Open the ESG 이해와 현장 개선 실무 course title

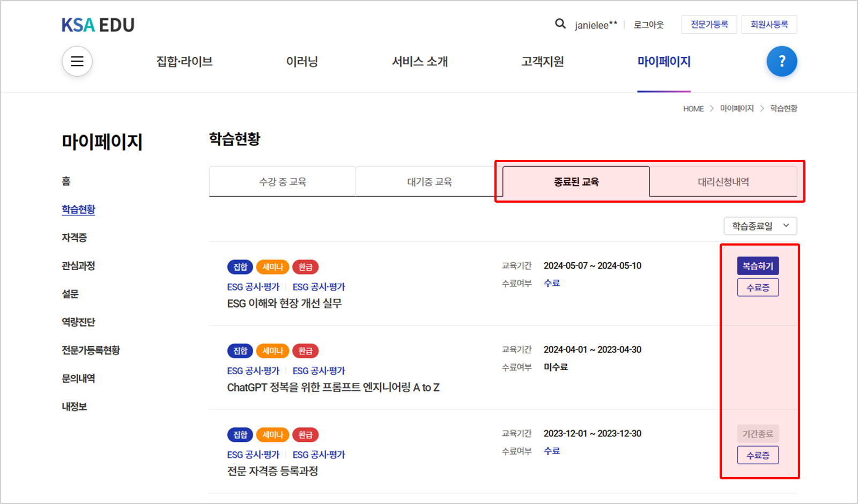pyautogui.click(x=284, y=303)
